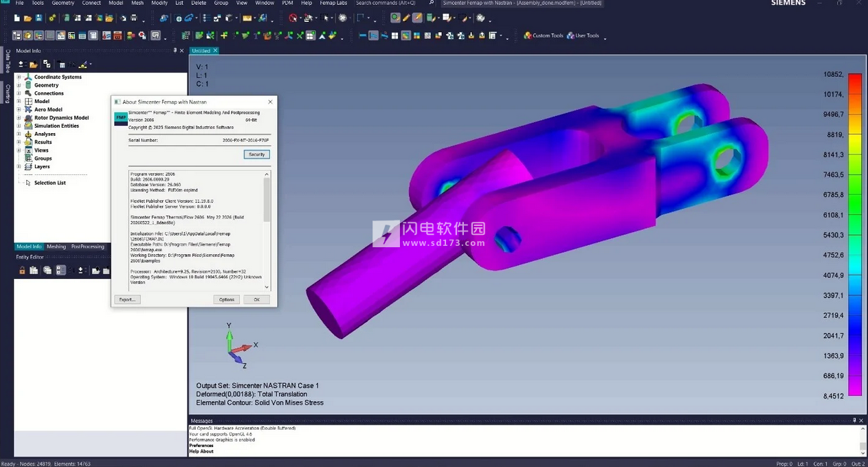Click the Custom Tools icon

(527, 36)
